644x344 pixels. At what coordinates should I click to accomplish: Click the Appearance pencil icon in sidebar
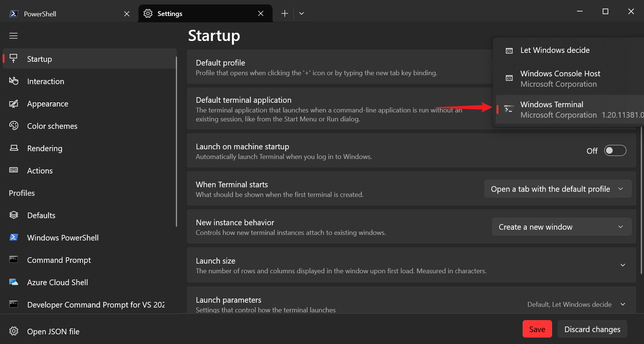tap(14, 103)
